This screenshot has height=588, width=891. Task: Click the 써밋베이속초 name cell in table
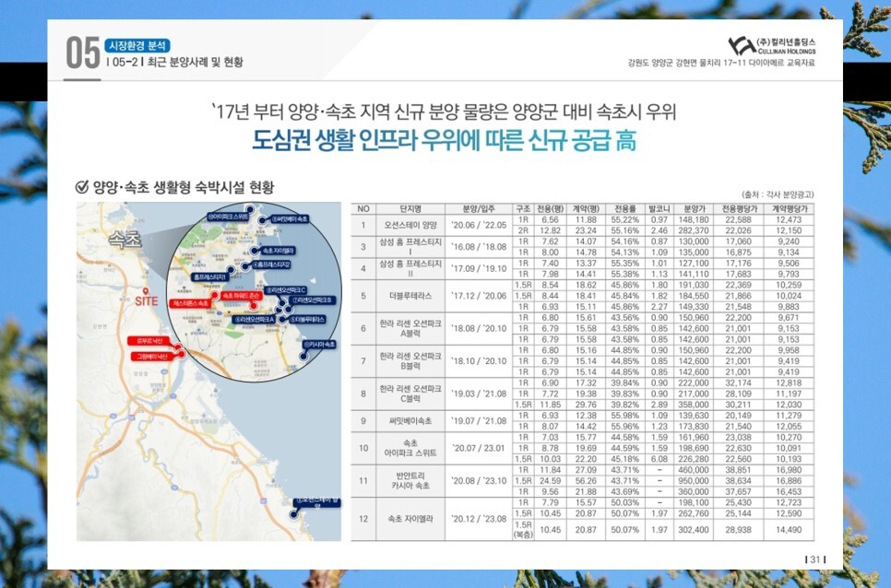[410, 420]
